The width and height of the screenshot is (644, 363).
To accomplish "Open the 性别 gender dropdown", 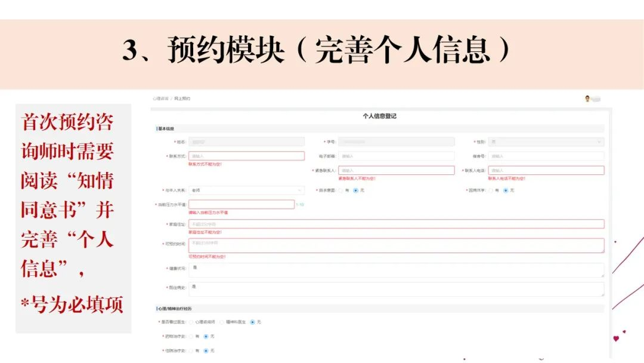I will pos(546,142).
